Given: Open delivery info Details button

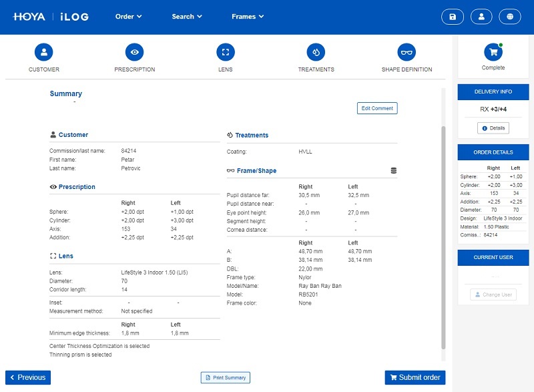Looking at the screenshot, I should 493,128.
